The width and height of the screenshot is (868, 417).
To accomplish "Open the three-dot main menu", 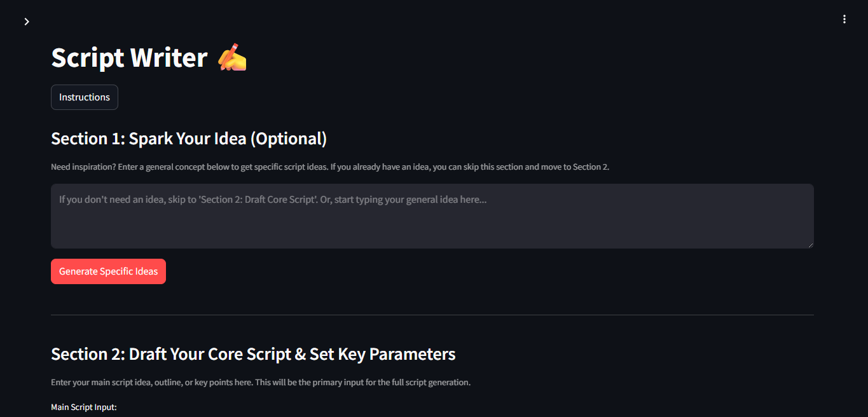I will [x=844, y=20].
